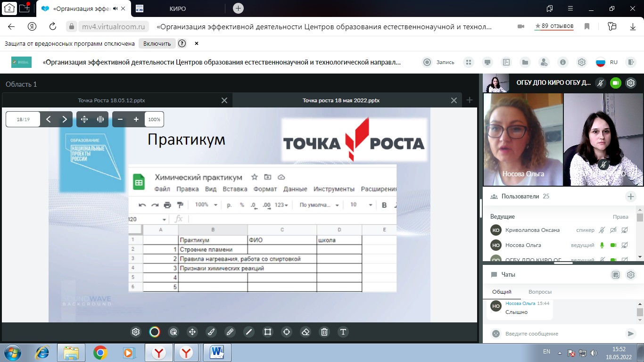Open the RU language selector
This screenshot has width=644, height=362.
[607, 62]
